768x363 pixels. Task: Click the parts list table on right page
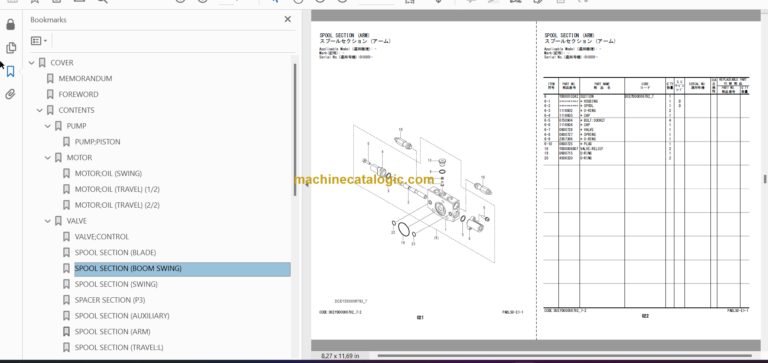646,193
